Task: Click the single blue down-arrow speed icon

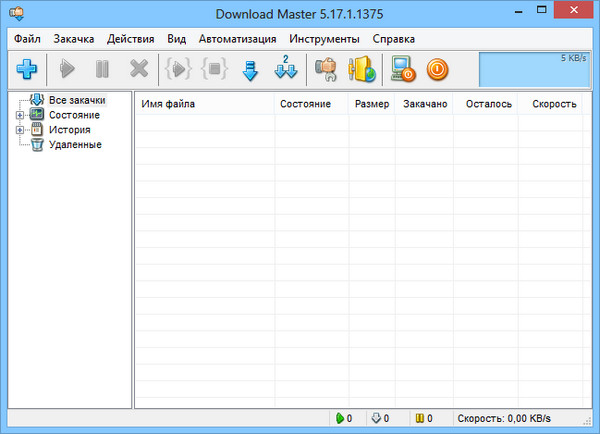Action: [250, 70]
